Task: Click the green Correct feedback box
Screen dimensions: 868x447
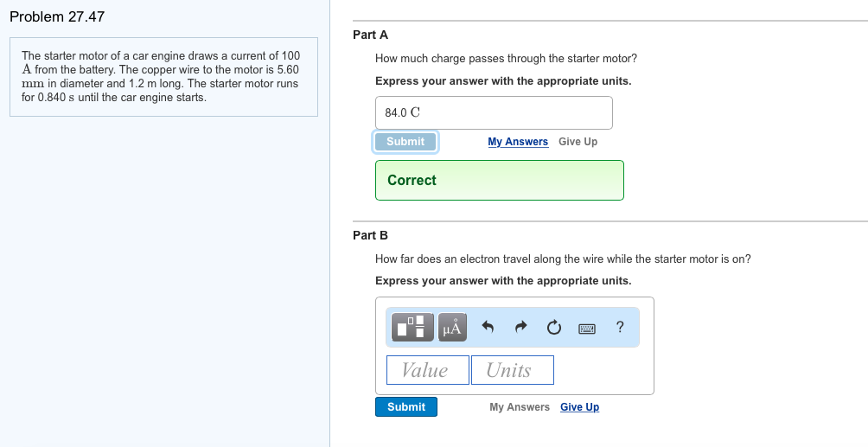Action: click(x=499, y=180)
